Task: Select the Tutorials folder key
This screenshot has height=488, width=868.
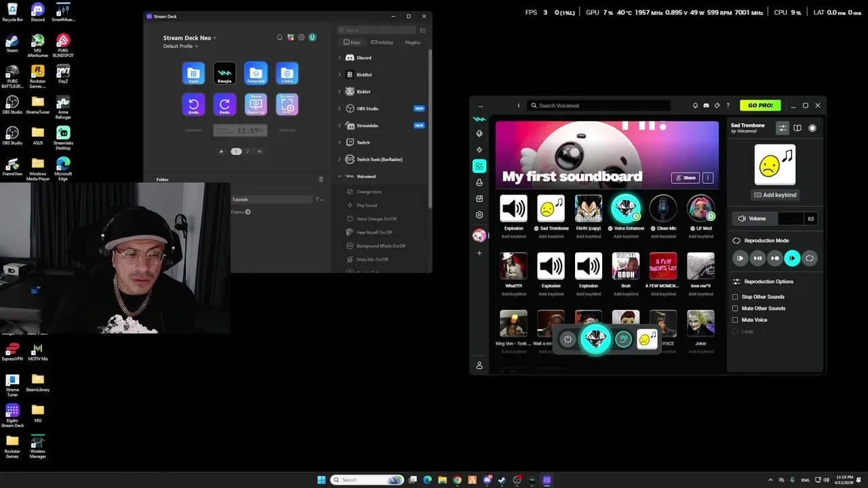Action: [x=256, y=73]
